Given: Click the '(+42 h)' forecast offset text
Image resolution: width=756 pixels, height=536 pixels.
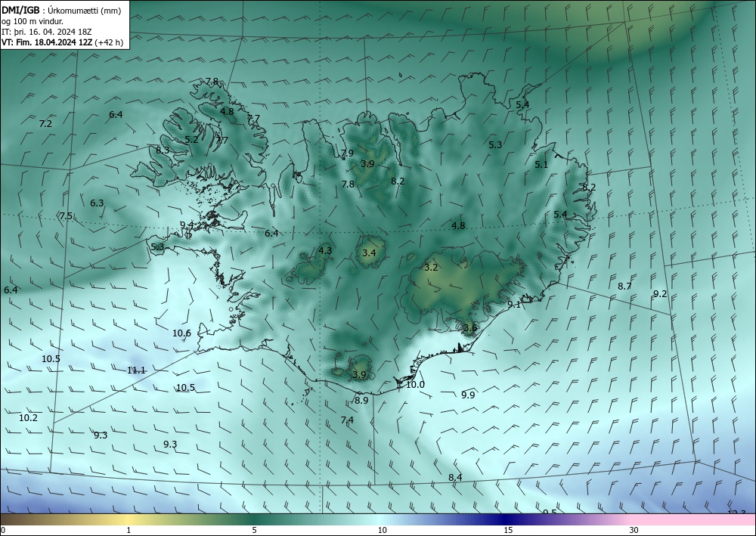Looking at the screenshot, I should pyautogui.click(x=109, y=42).
